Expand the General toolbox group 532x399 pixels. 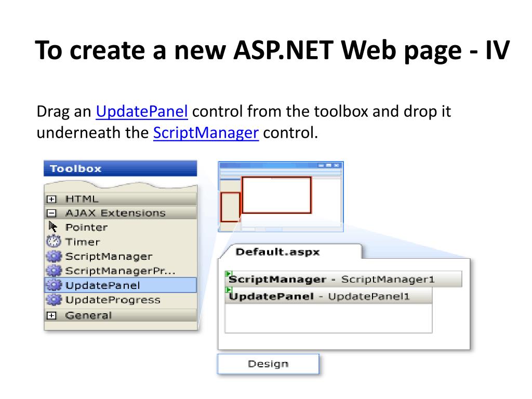[x=51, y=315]
